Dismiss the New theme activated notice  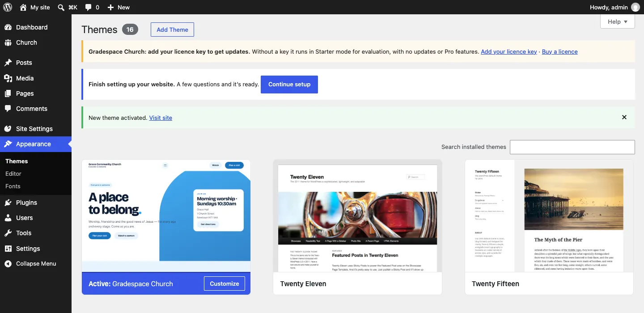(624, 117)
